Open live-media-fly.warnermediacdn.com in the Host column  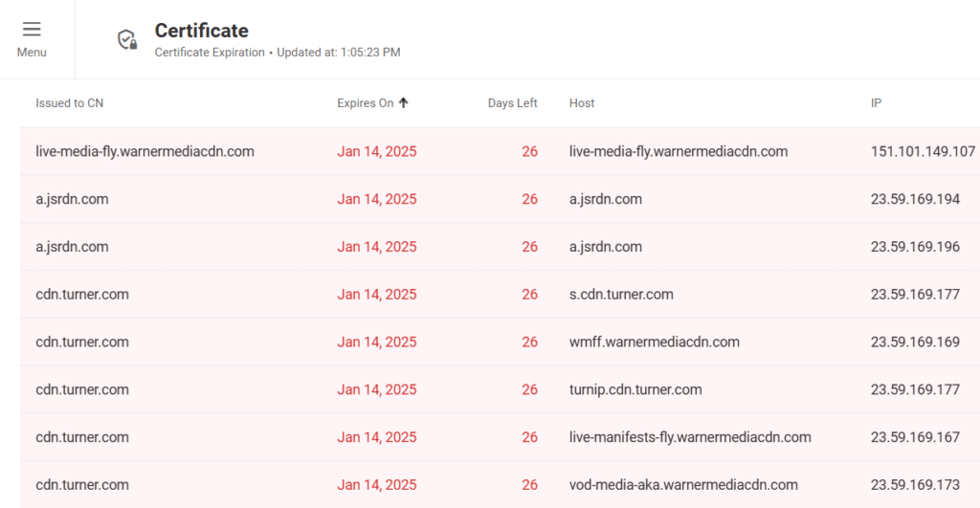(x=678, y=151)
